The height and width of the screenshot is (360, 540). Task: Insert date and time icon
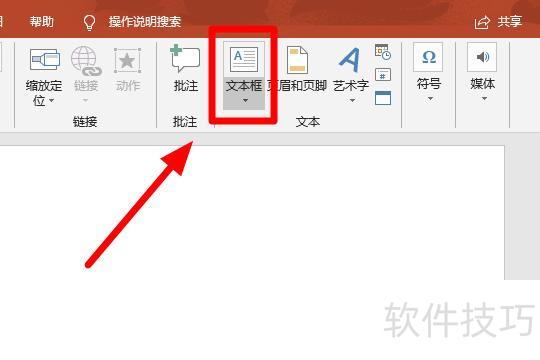tap(383, 52)
